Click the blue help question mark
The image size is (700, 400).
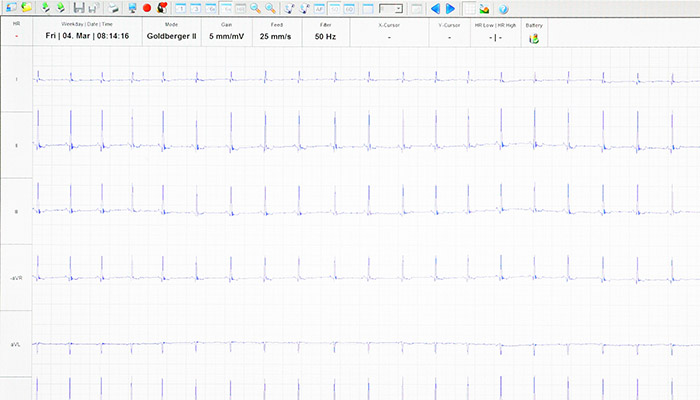[503, 8]
